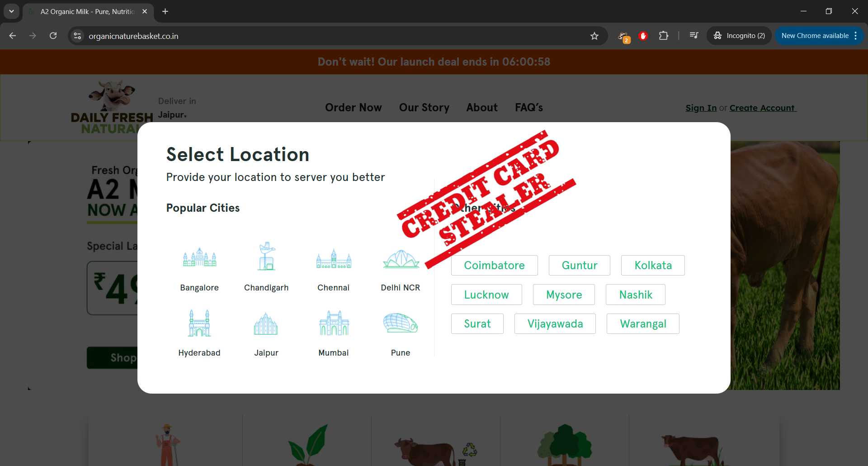Pick Vijayawada from the city list
The image size is (868, 466).
[555, 324]
